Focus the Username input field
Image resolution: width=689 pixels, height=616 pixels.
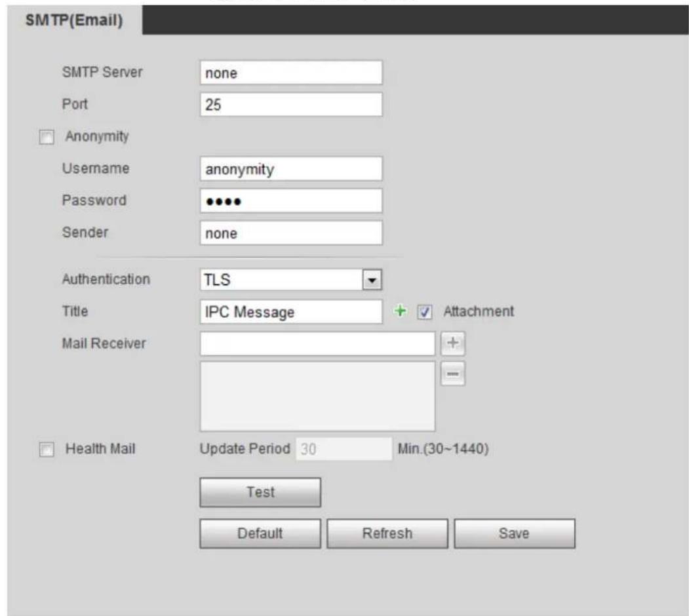(x=291, y=168)
